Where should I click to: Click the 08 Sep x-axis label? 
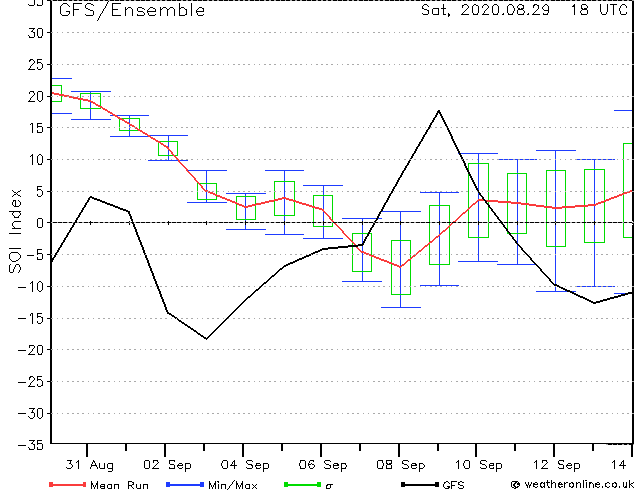coord(401,465)
